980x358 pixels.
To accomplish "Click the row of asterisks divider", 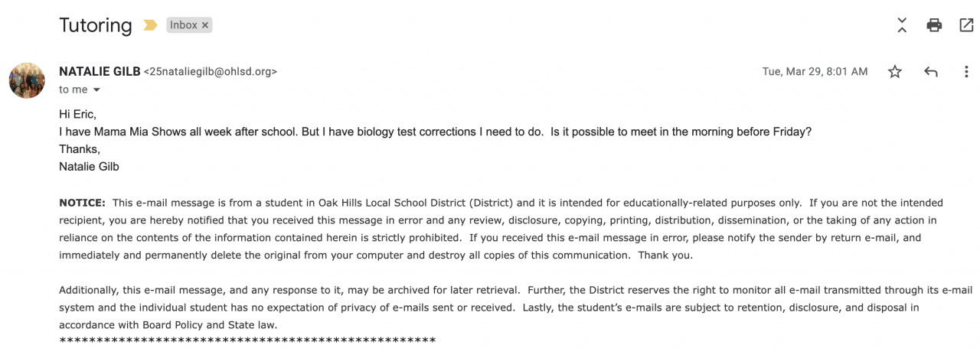I will tap(247, 340).
